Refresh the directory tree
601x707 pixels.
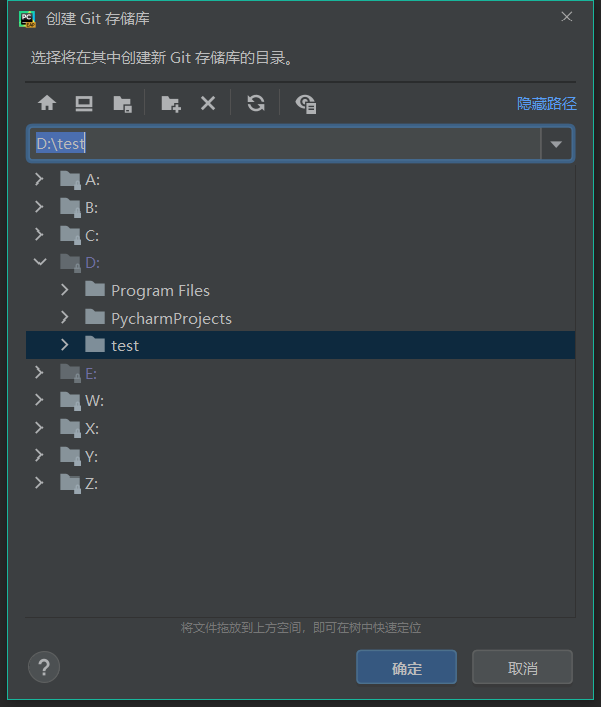(256, 103)
